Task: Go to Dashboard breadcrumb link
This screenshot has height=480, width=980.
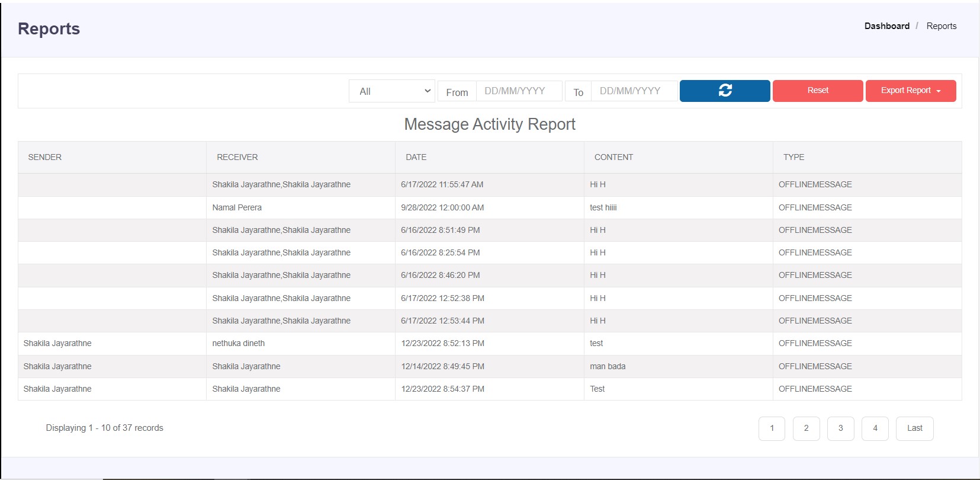Action: click(x=886, y=26)
